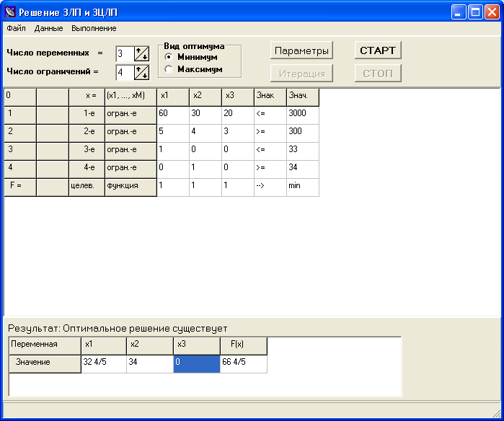Open the Выполнение menu
The width and height of the screenshot is (504, 421).
(x=94, y=28)
